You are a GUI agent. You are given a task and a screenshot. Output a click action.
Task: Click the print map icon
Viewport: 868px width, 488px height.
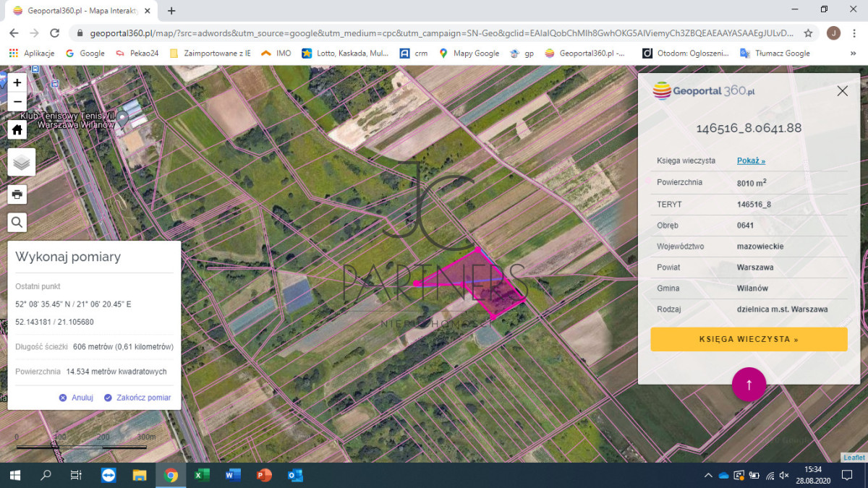17,194
